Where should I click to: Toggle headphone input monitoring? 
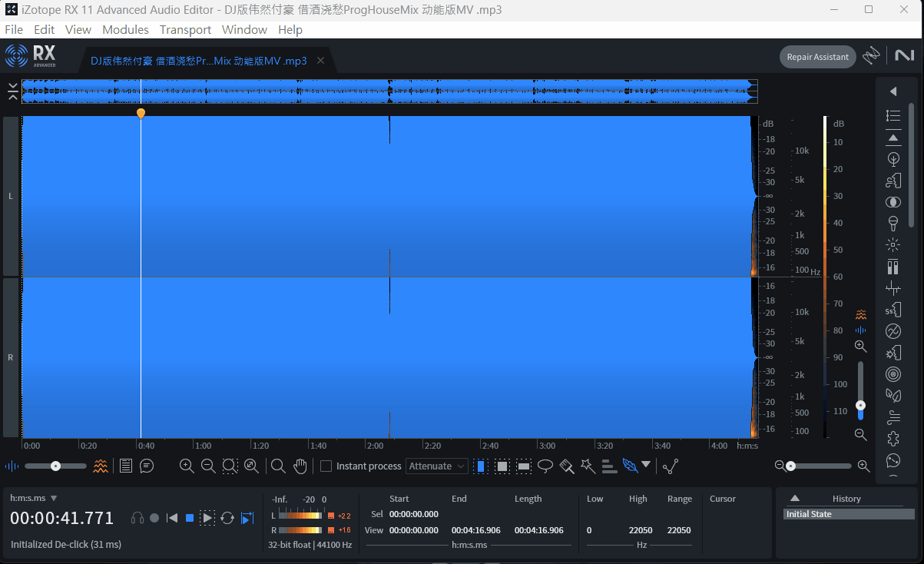pos(137,518)
